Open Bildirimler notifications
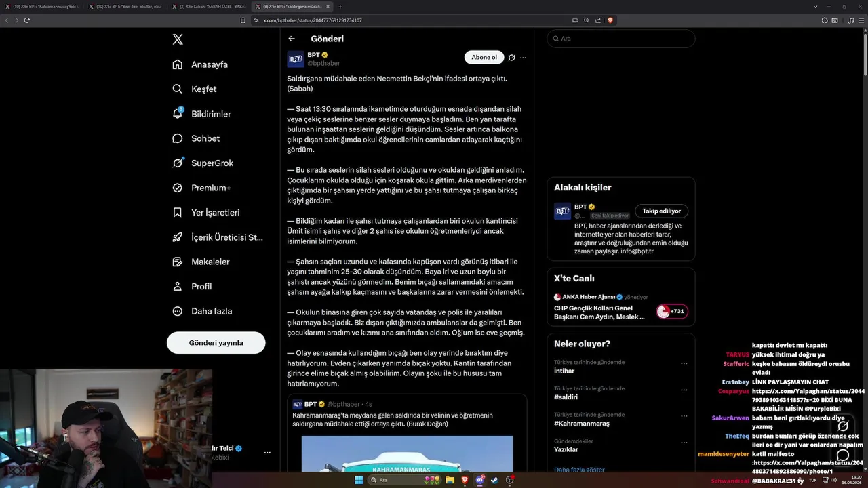 click(x=201, y=114)
